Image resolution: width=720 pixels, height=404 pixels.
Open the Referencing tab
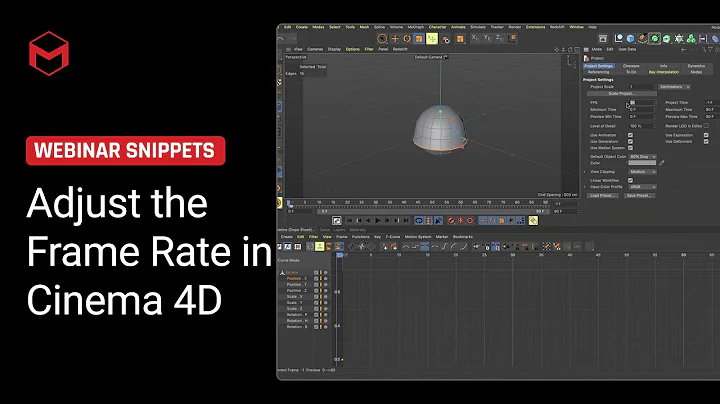pyautogui.click(x=598, y=72)
